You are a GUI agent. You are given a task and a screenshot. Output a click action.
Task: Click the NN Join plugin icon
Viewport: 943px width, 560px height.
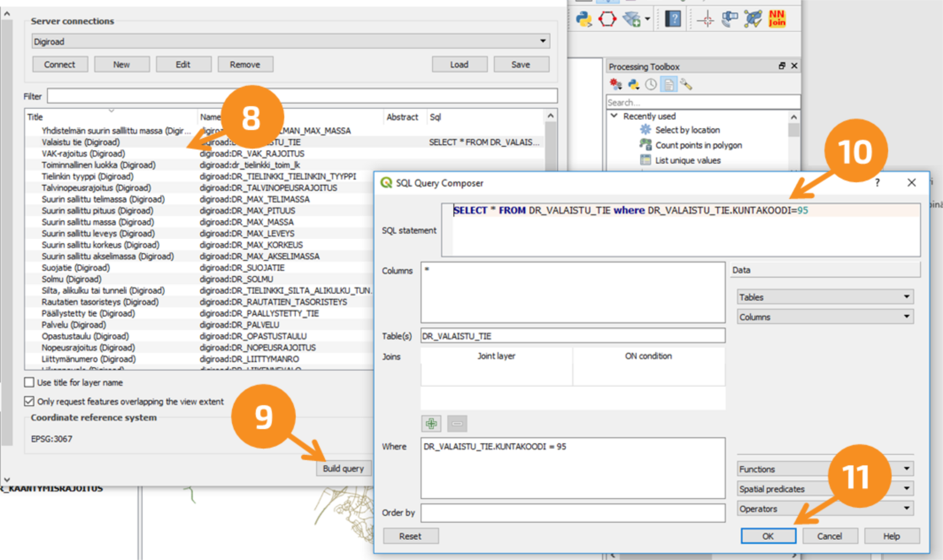[x=777, y=18]
